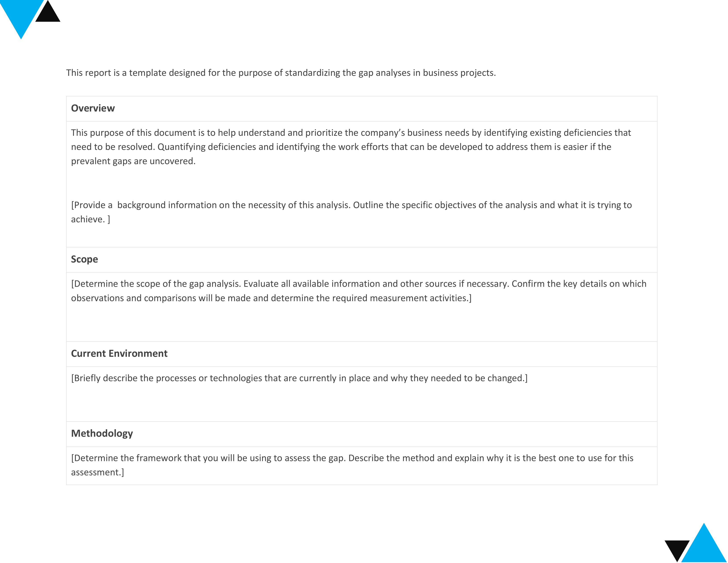Click the word "achieve." in Overview placeholder
728x563 pixels.
(x=88, y=219)
